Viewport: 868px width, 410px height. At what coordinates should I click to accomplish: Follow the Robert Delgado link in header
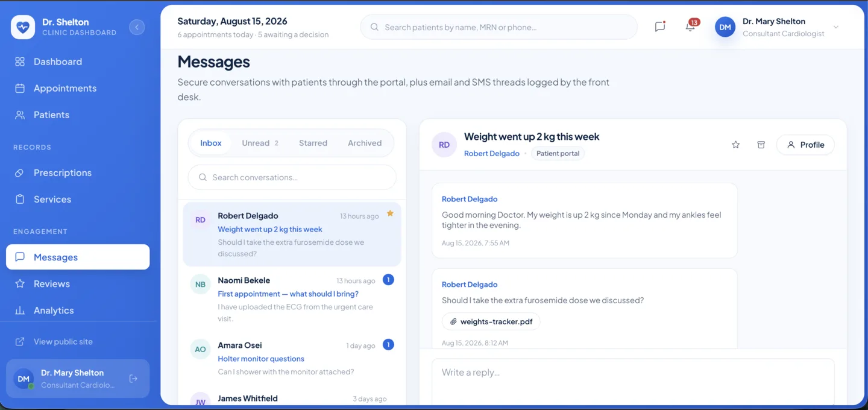coord(492,154)
